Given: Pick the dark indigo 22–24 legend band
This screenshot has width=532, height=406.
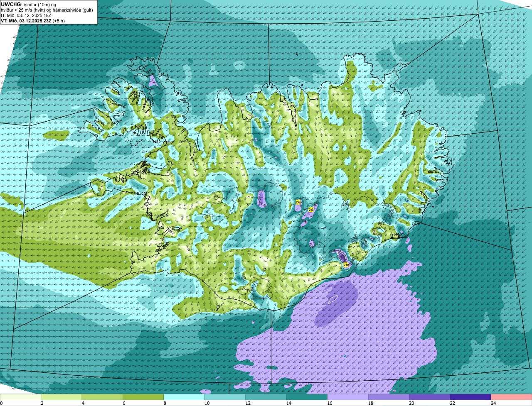Looking at the screenshot, I should pos(470,397).
